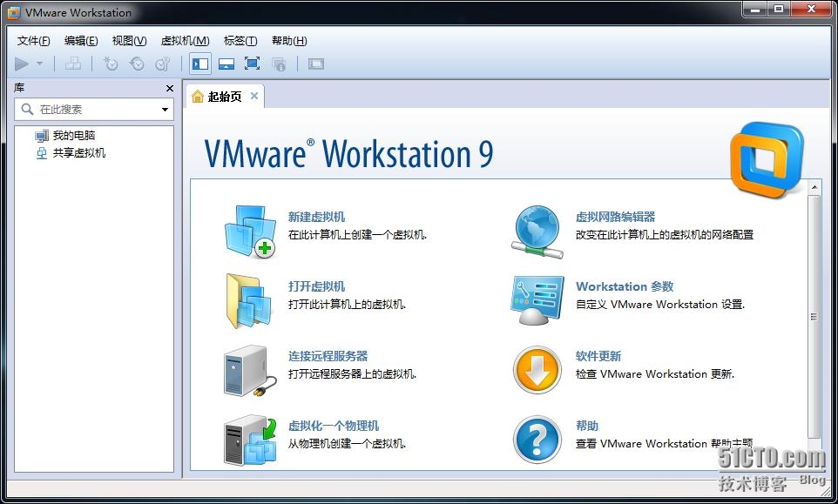Viewport: 838px width, 504px height.
Task: Maximize the VMware Workstation window
Action: [x=779, y=9]
